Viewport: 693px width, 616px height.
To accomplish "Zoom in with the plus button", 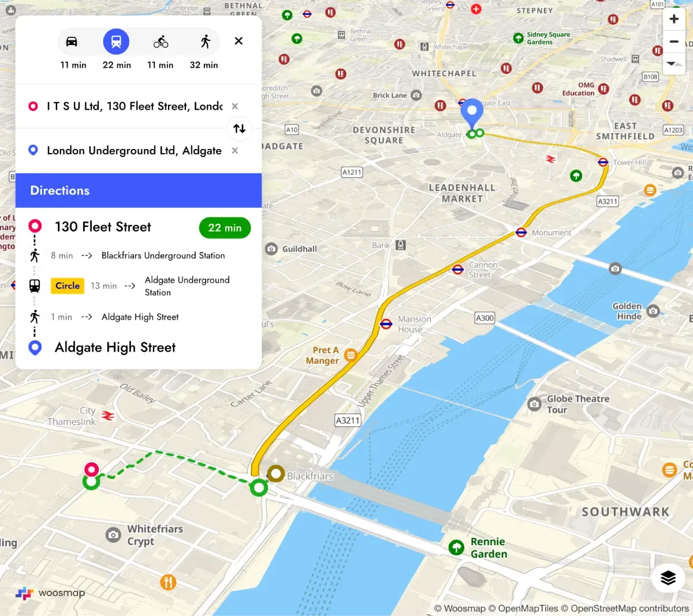I will coord(674,19).
